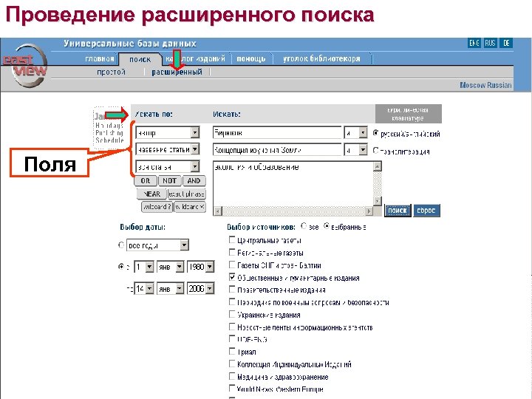Open the поиск tab
The image size is (532, 399).
pyautogui.click(x=140, y=59)
